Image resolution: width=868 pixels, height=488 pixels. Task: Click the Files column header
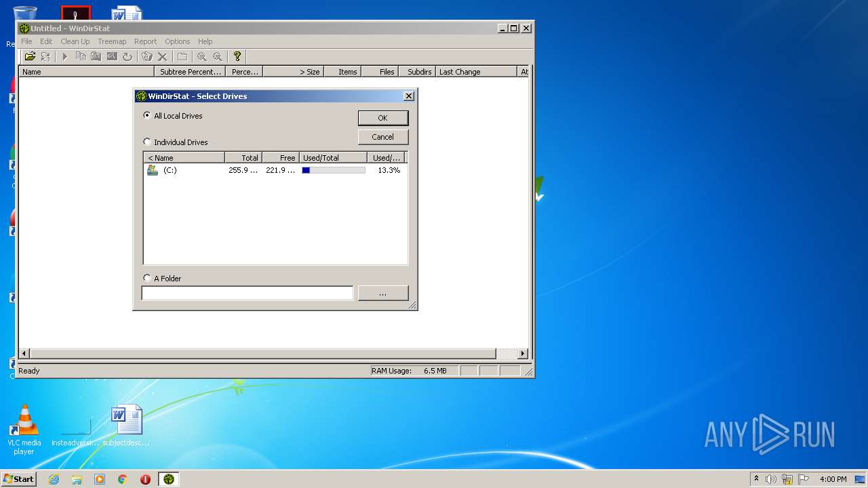(x=380, y=72)
